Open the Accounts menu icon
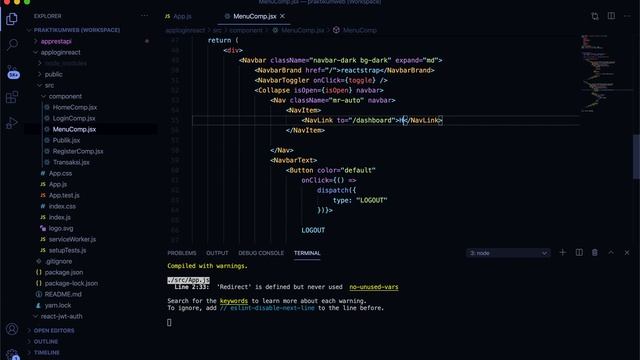This screenshot has height=360, width=640. click(12, 329)
